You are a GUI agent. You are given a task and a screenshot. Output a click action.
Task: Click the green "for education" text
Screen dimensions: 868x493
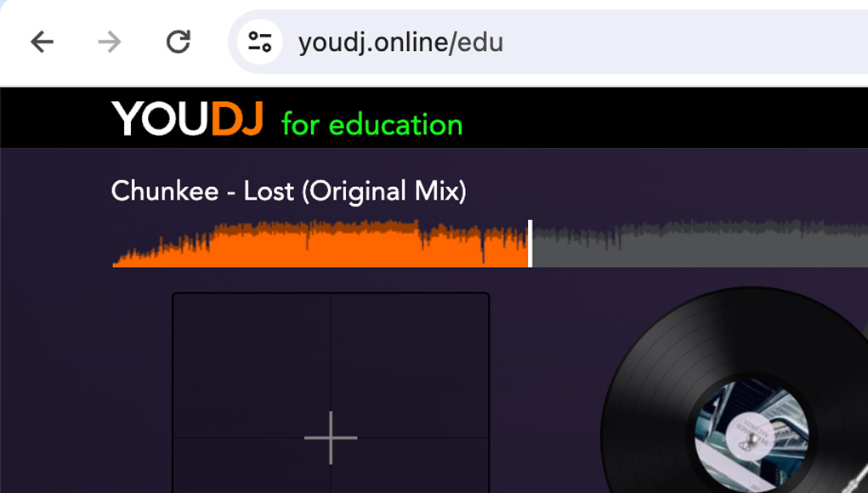point(372,124)
